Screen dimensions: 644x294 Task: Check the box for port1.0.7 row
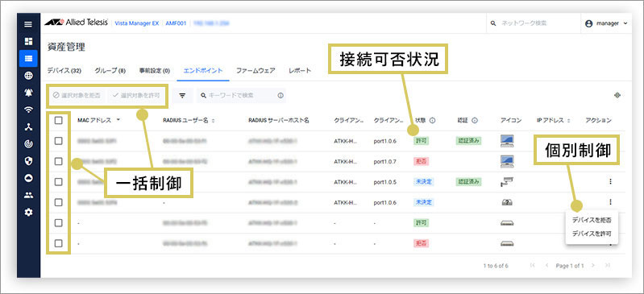point(58,161)
